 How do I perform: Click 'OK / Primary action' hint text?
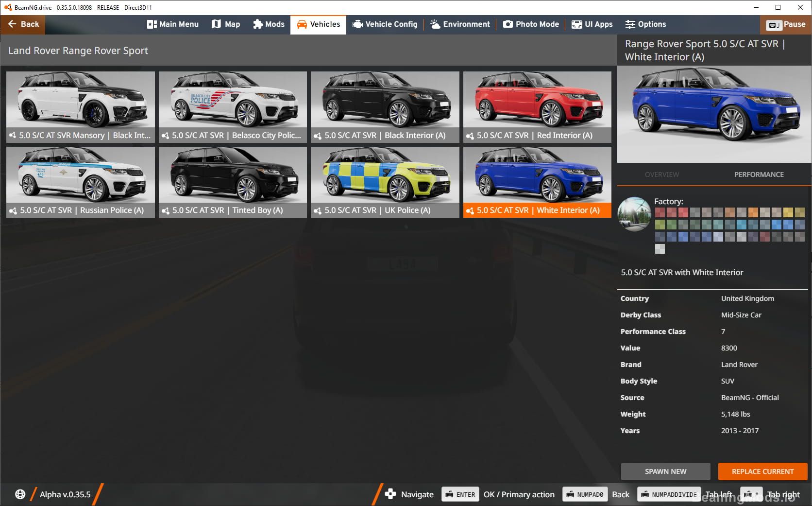[x=519, y=494]
